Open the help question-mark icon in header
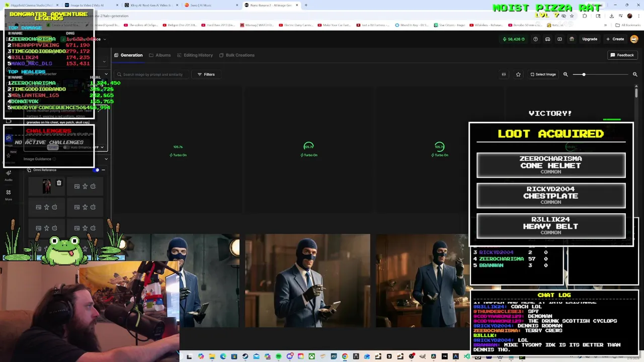 tap(535, 39)
